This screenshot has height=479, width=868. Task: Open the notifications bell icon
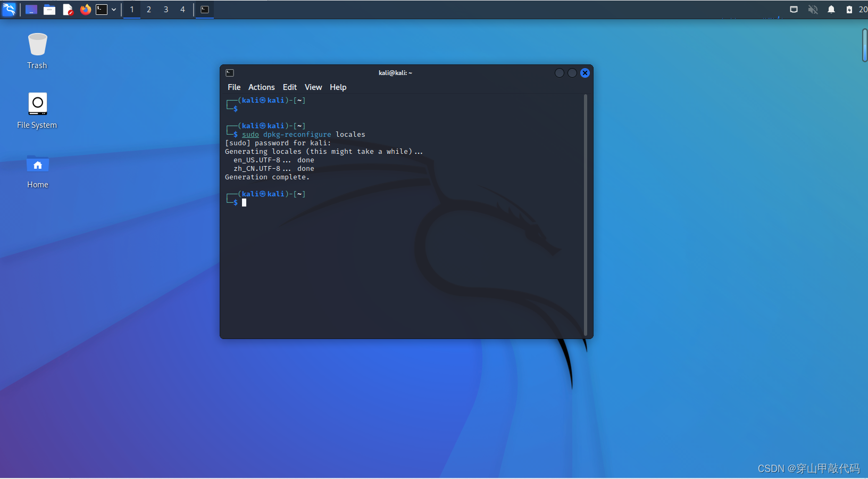click(x=831, y=10)
